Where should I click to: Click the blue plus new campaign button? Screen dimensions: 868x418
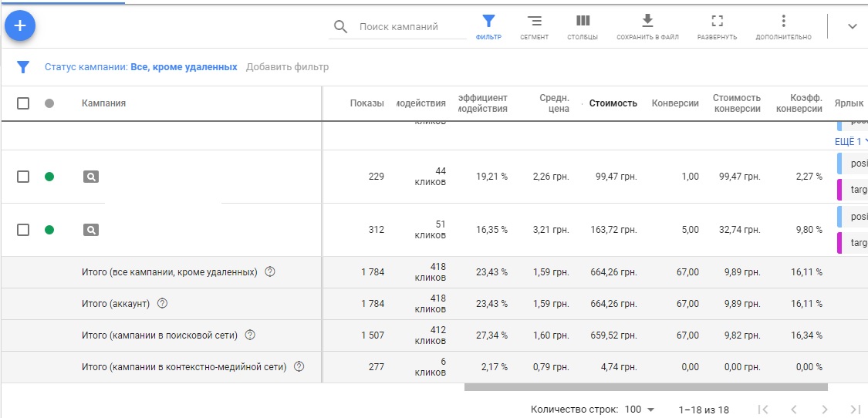coord(20,25)
